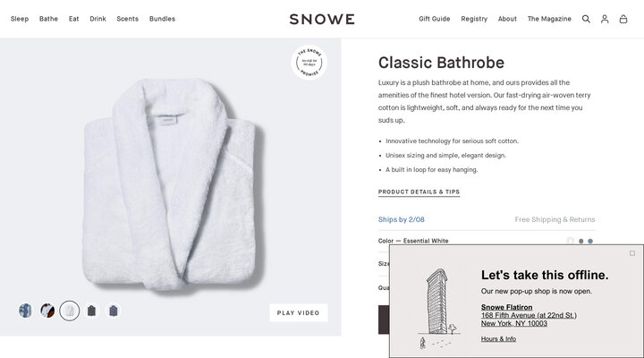644x358 pixels.
Task: Open the search icon in header
Action: pyautogui.click(x=587, y=19)
